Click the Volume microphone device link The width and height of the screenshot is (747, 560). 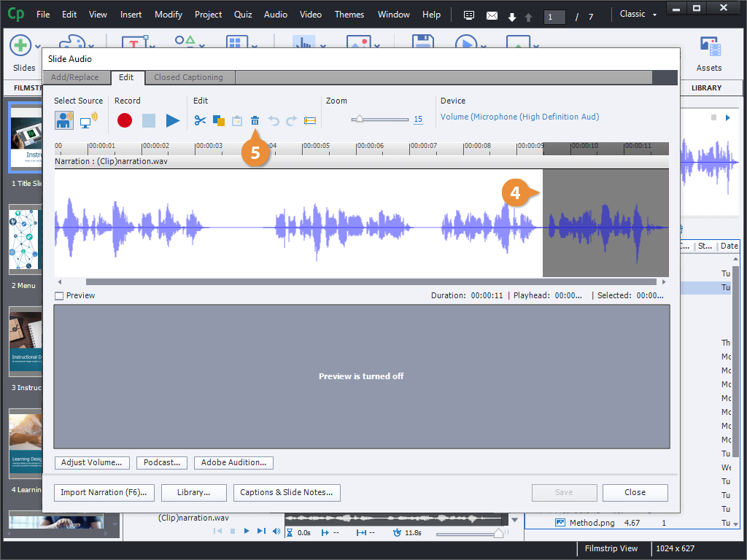coord(519,117)
